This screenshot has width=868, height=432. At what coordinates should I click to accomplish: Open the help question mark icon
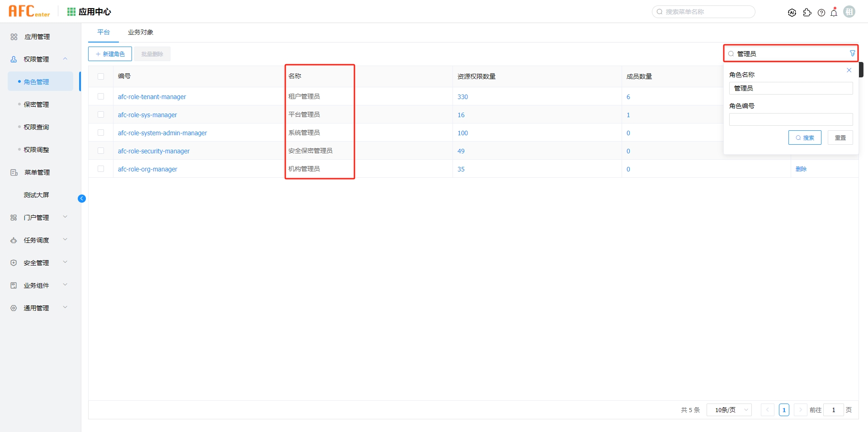821,12
